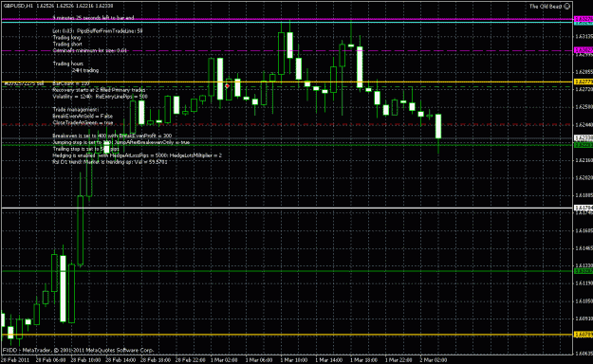593x364 pixels.
Task: Click the 'Trade management' heading
Action: tap(75, 109)
